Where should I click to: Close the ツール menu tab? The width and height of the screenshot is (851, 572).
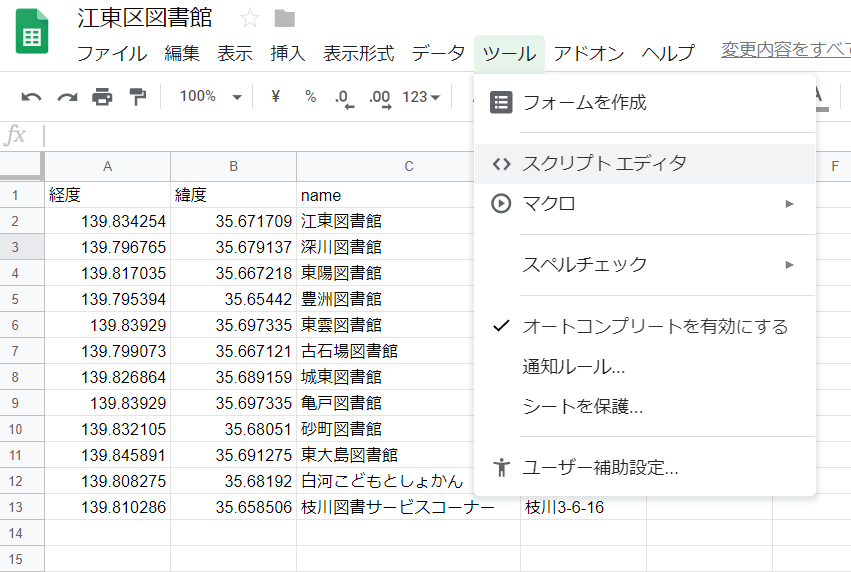pos(509,53)
